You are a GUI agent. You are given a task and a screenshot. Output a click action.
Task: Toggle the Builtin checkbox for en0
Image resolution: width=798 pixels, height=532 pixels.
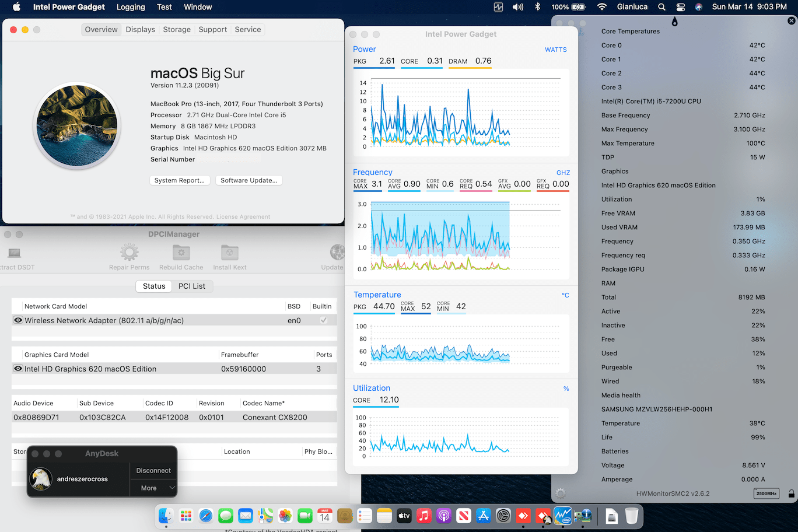pos(324,320)
